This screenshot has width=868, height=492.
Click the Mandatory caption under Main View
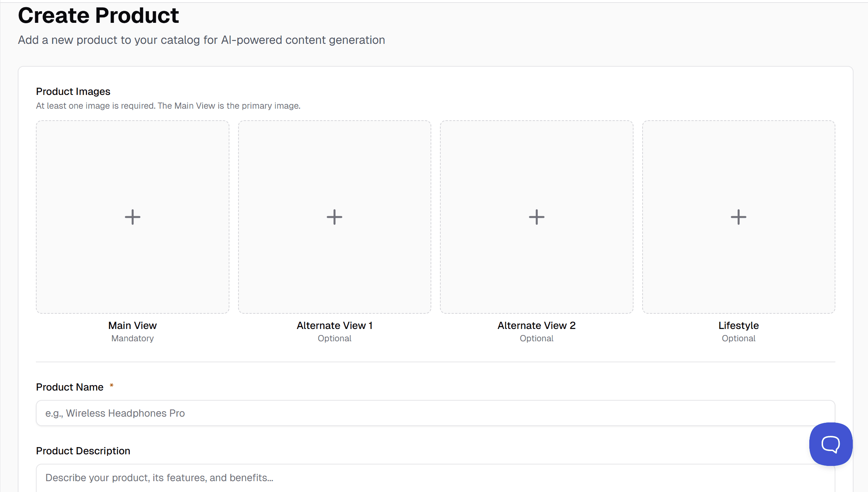click(133, 338)
